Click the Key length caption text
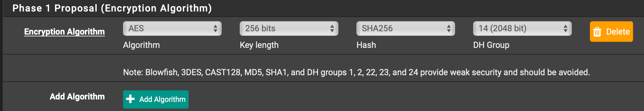This screenshot has width=644, height=111. (259, 45)
